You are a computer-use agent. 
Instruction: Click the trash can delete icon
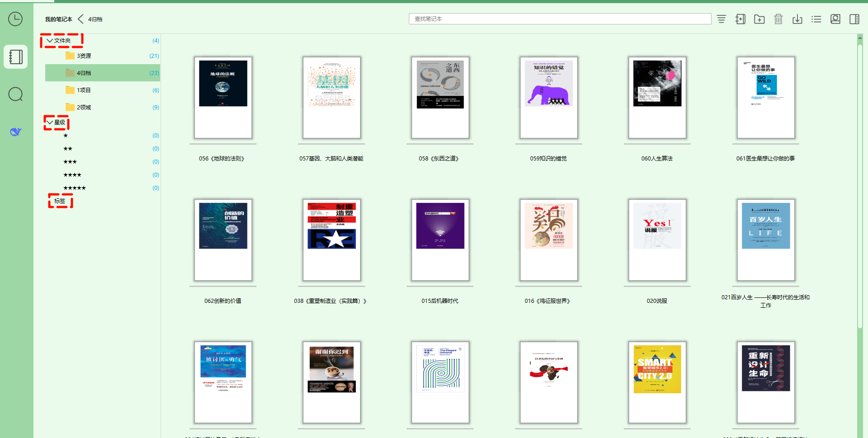click(778, 19)
